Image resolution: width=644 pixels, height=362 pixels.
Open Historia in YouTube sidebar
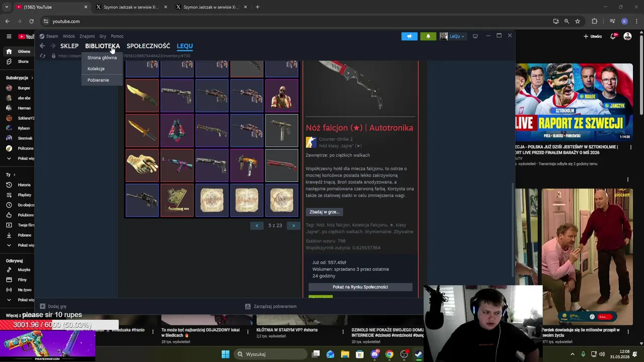(x=18, y=185)
